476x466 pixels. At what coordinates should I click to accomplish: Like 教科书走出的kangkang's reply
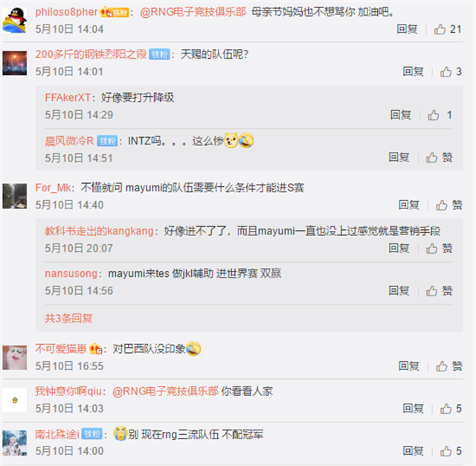(x=440, y=249)
